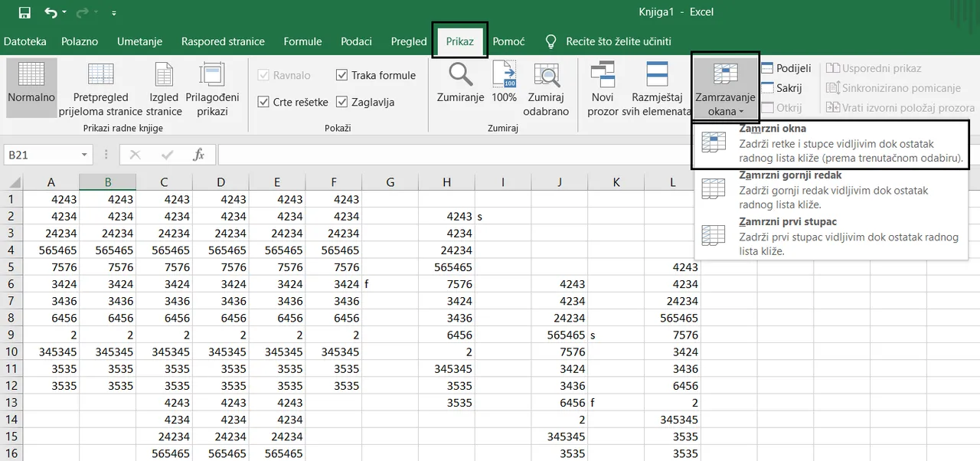Set zoom to 100% button
This screenshot has width=980, height=461.
tap(504, 82)
